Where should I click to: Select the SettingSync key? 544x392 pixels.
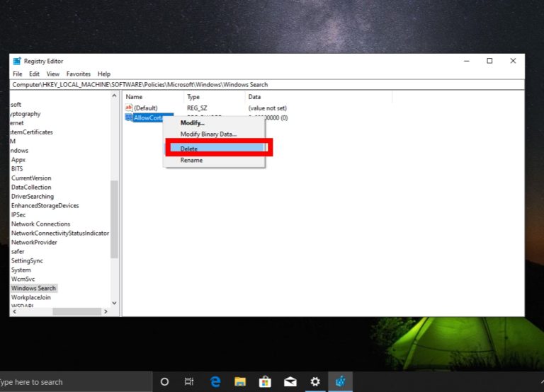point(27,260)
